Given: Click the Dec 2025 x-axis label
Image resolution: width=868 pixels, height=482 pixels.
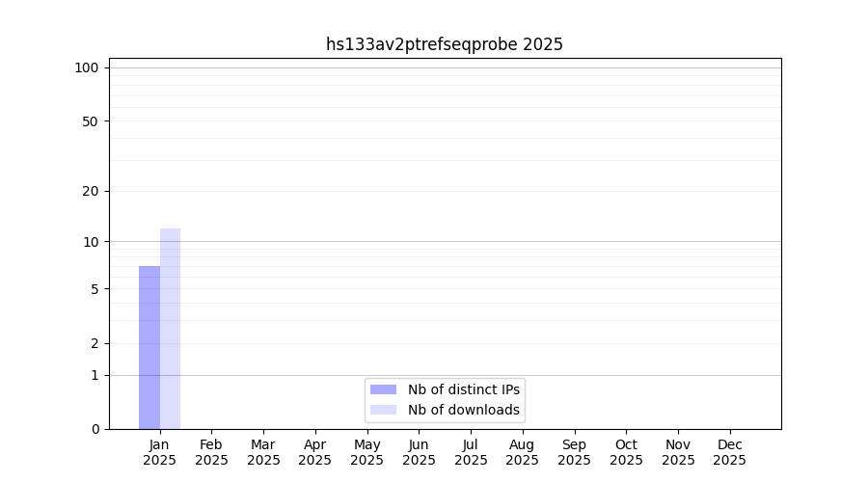Looking at the screenshot, I should [730, 452].
